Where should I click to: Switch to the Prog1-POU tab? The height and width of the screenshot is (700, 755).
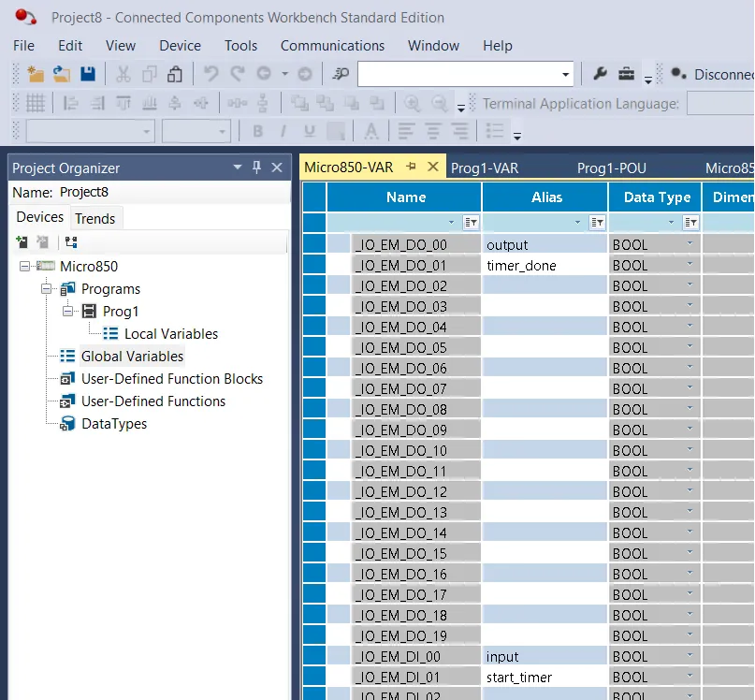point(612,168)
